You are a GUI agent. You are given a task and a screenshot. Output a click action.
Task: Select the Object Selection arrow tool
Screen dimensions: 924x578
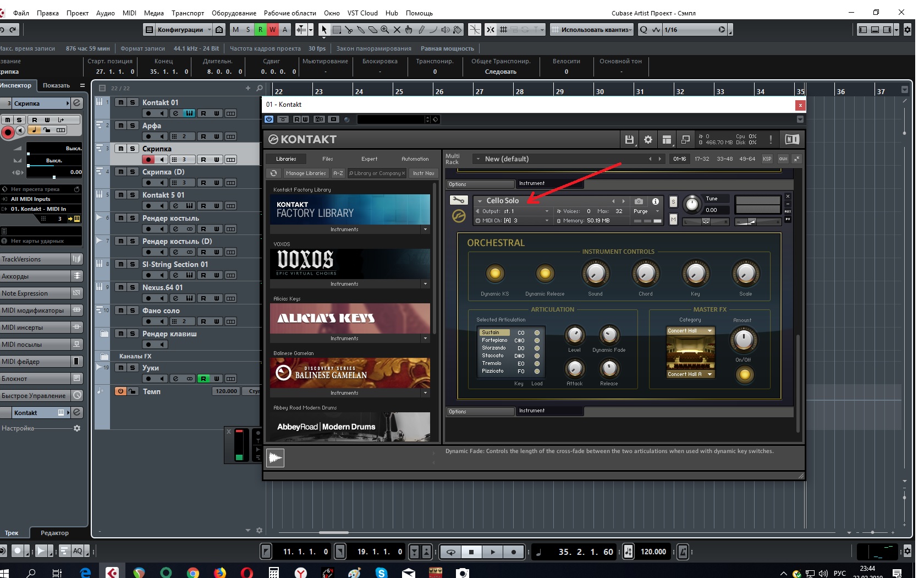[x=324, y=30]
